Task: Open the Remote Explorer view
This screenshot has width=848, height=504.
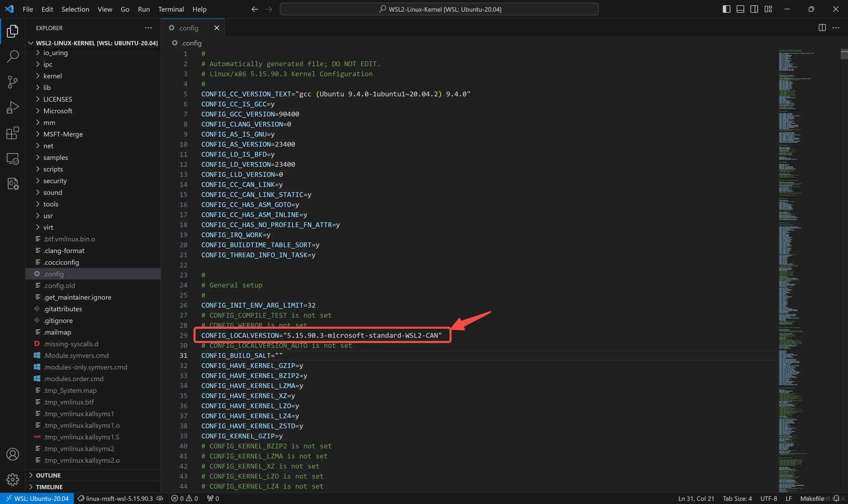Action: point(13,159)
